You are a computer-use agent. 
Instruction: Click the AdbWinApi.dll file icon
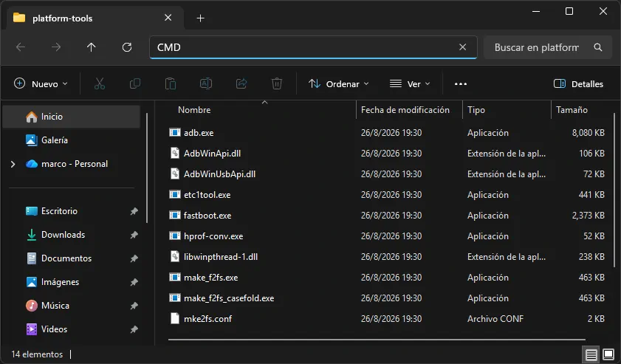tap(175, 154)
